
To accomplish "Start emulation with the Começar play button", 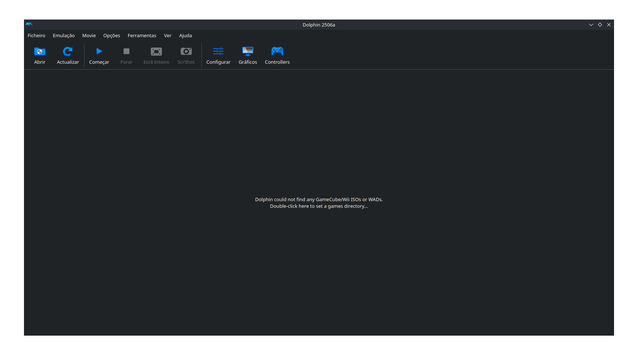I will tap(99, 55).
